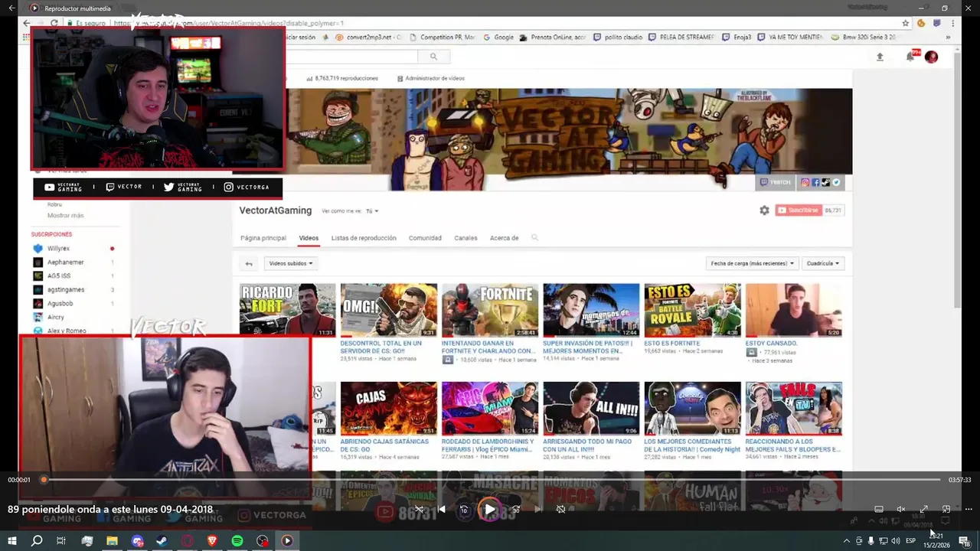Image resolution: width=980 pixels, height=551 pixels.
Task: Click YouTube upload icon in video
Action: (880, 57)
